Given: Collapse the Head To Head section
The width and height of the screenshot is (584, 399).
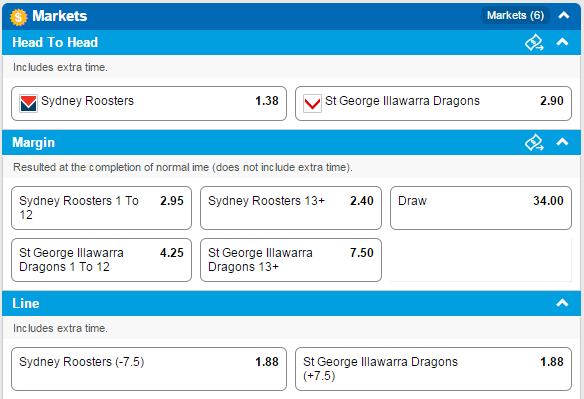Looking at the screenshot, I should 562,42.
